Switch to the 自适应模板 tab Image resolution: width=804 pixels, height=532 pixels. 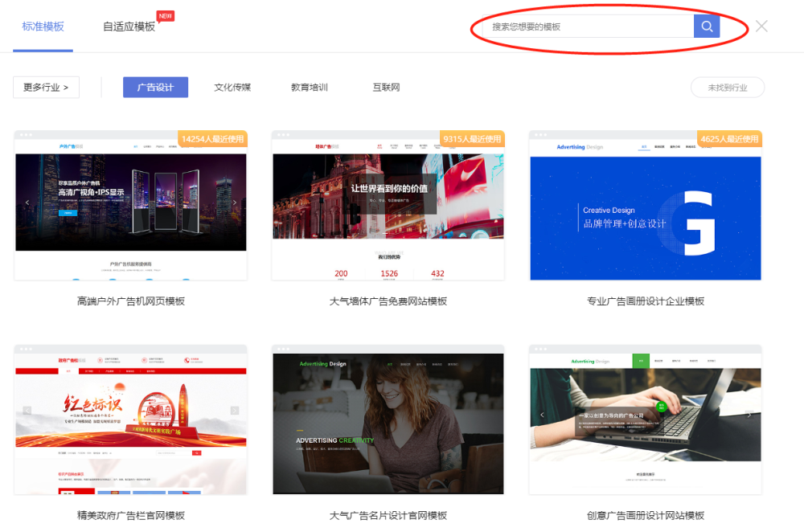(129, 27)
